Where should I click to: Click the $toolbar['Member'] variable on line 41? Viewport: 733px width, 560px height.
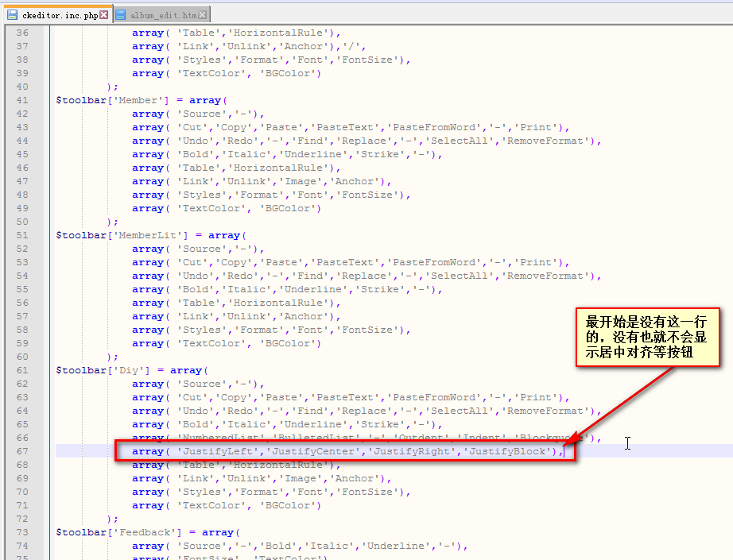tap(112, 100)
